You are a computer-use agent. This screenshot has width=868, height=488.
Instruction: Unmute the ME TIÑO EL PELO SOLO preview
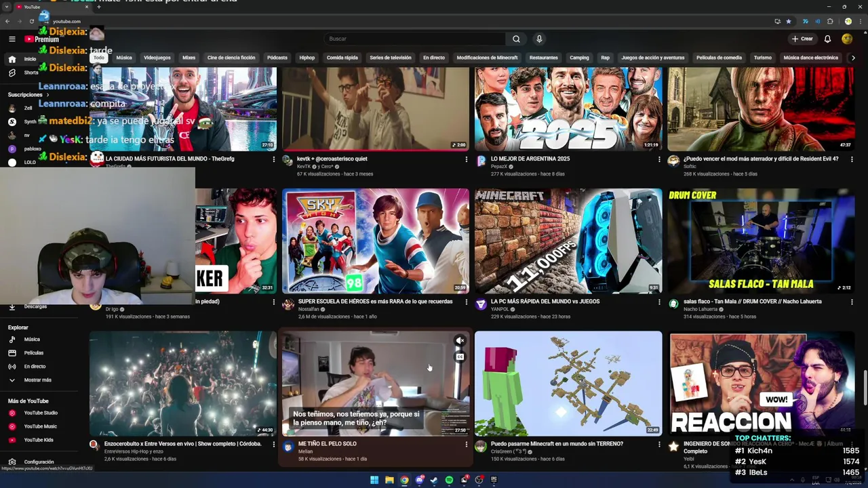[460, 341]
